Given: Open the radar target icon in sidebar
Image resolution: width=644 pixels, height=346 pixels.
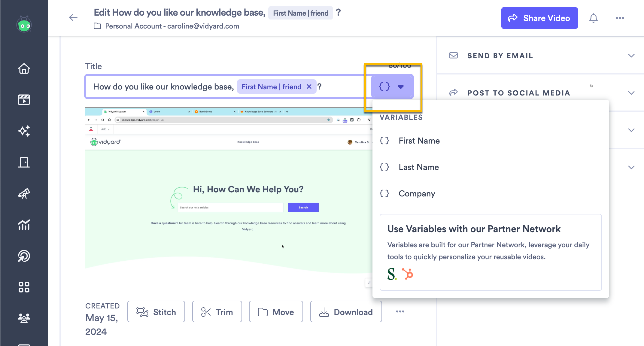Looking at the screenshot, I should (x=24, y=256).
